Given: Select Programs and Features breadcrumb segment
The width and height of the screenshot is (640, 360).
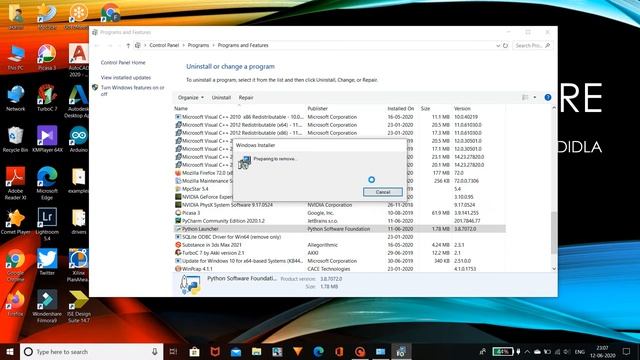Looking at the screenshot, I should [x=243, y=45].
